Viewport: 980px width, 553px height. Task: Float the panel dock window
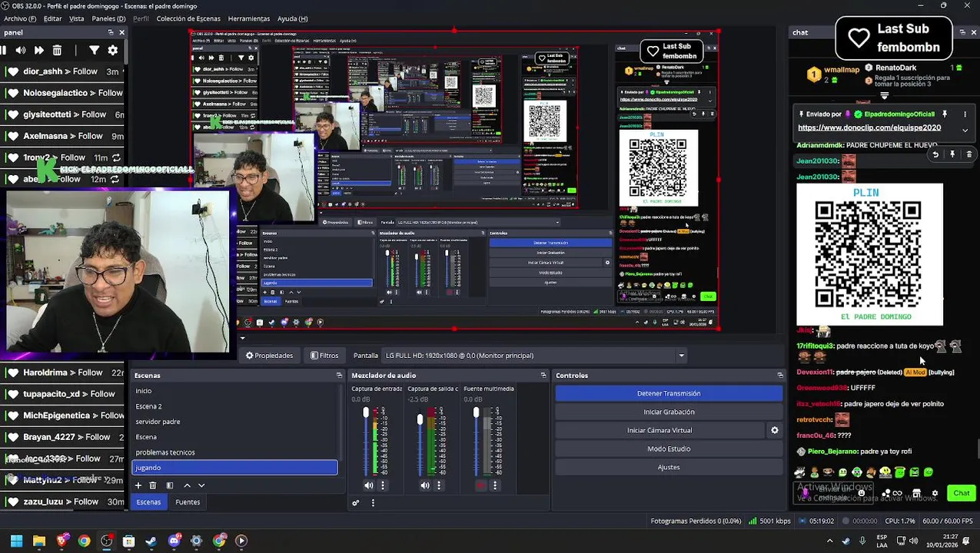[x=110, y=32]
